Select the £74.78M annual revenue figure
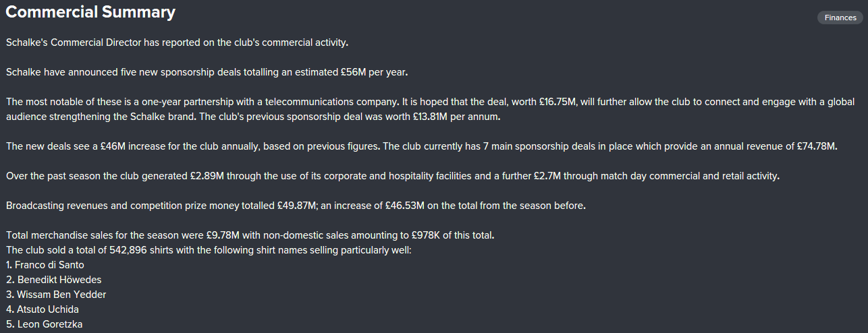Viewport: 868px width, 333px height. [x=814, y=146]
